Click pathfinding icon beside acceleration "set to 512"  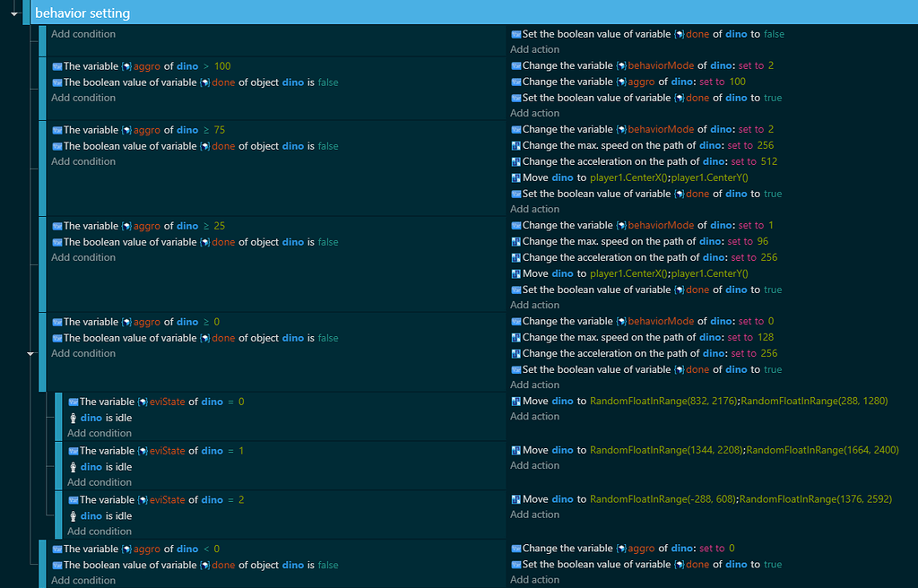[x=515, y=162]
